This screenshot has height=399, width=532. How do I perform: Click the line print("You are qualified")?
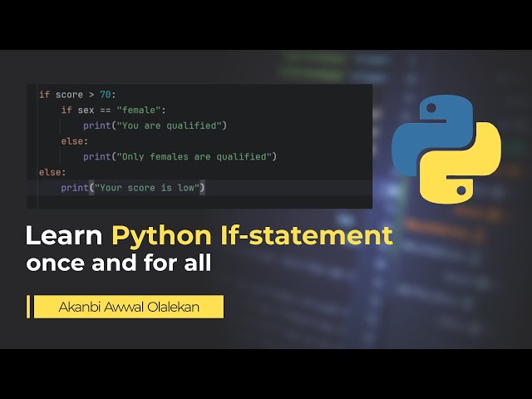(x=155, y=126)
